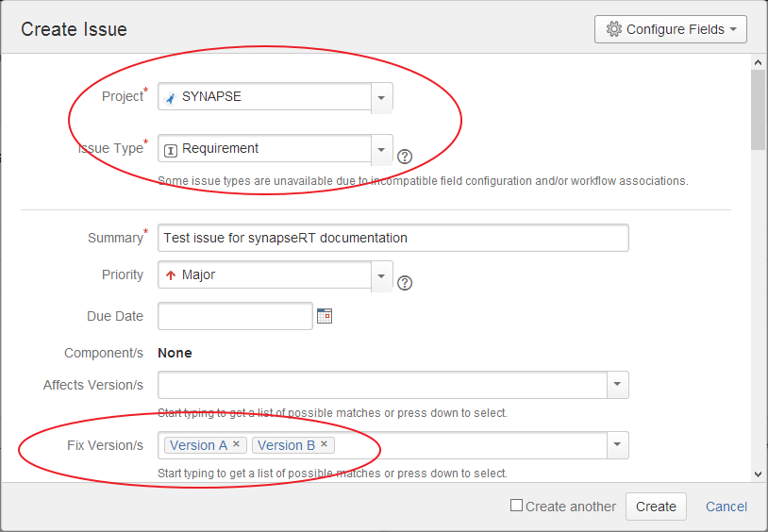Enable the Create another checkbox
This screenshot has width=768, height=532.
coord(516,506)
